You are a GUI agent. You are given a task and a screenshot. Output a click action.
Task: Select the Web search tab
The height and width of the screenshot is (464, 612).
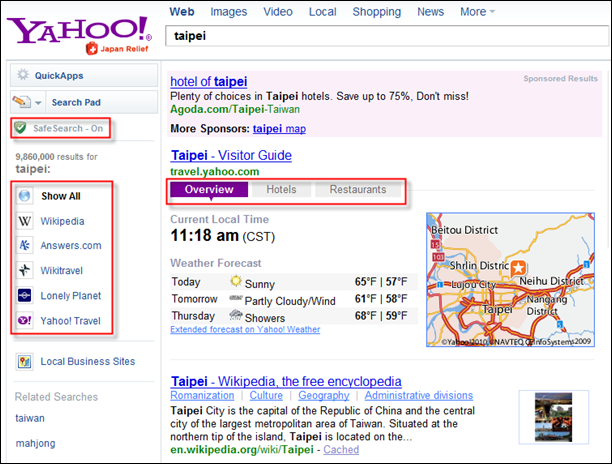[182, 12]
